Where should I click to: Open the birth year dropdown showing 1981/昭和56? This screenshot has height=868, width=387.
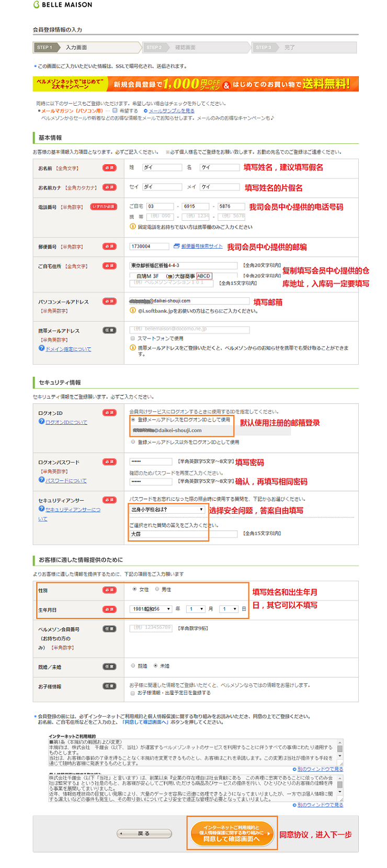151,609
